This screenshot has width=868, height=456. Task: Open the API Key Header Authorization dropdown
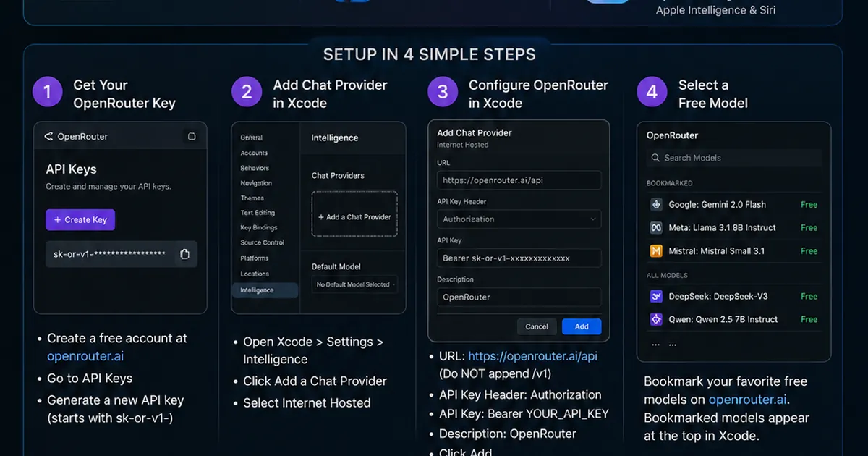click(x=519, y=219)
